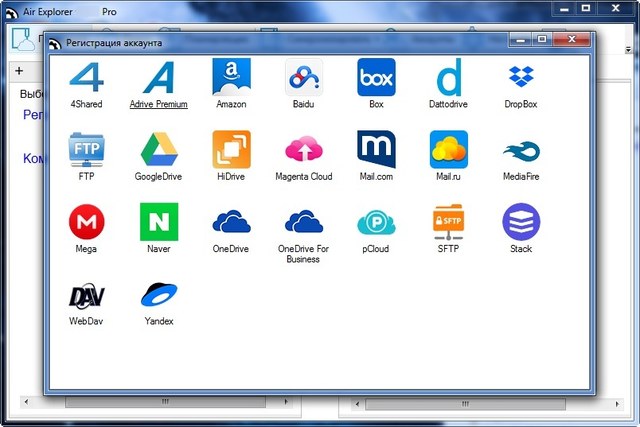Choose the WebDav icon
This screenshot has height=427, width=640.
[x=87, y=295]
